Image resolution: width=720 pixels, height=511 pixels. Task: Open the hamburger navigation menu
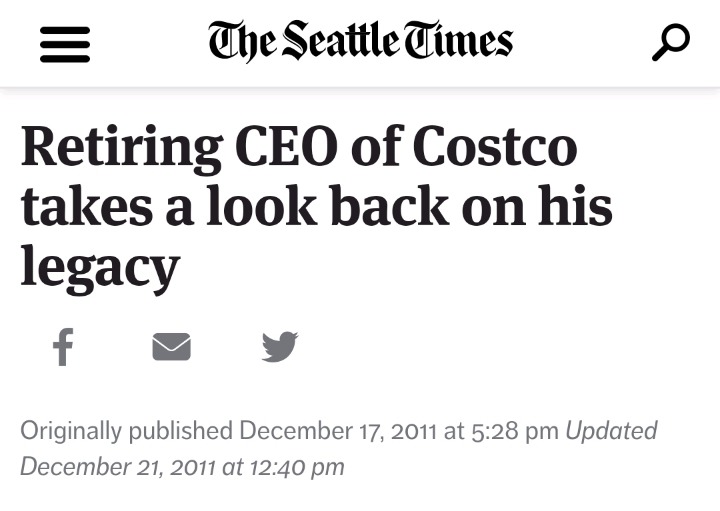[x=65, y=43]
